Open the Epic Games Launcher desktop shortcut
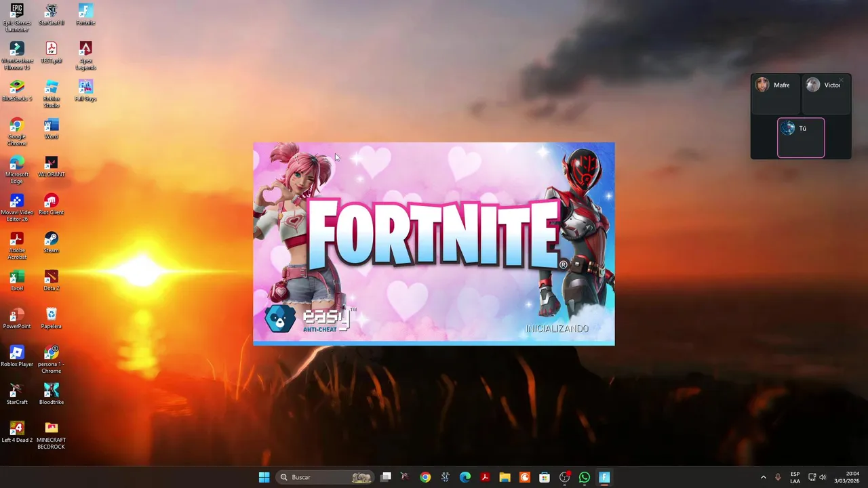The height and width of the screenshot is (488, 868). (x=17, y=18)
